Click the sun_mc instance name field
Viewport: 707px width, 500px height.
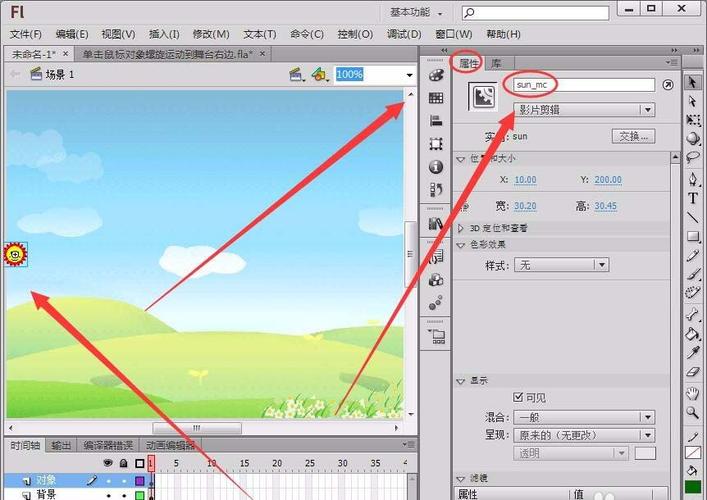tap(584, 85)
